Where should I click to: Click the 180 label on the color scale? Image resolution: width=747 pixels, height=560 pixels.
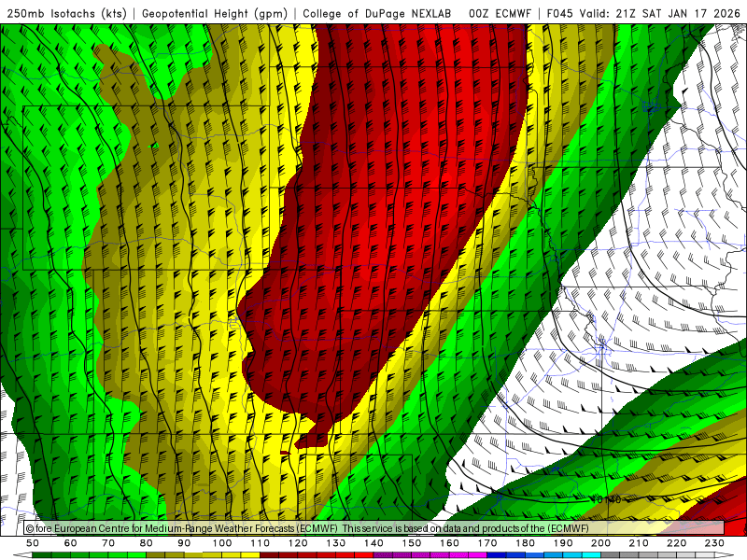[526, 543]
